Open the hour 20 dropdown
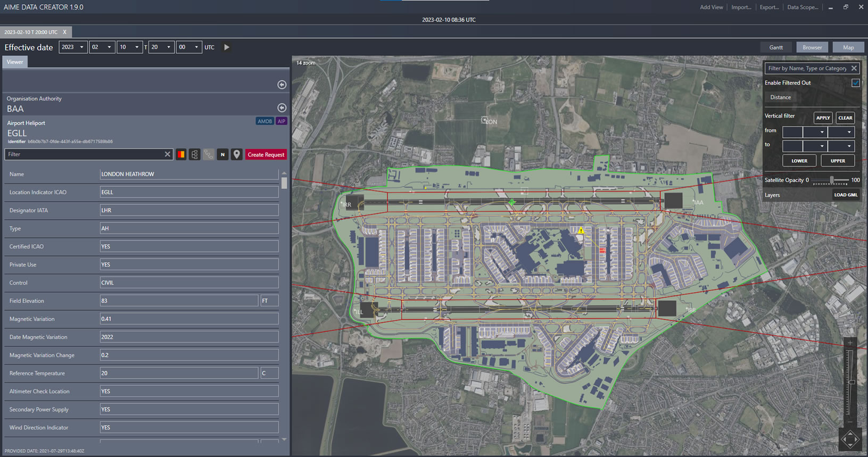The height and width of the screenshot is (457, 868). point(162,47)
